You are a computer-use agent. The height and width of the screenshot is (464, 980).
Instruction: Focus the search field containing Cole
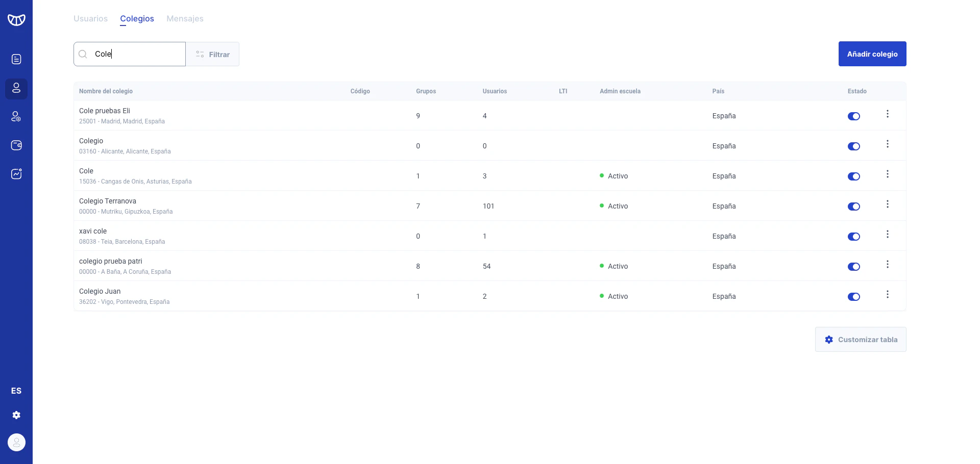click(x=130, y=54)
